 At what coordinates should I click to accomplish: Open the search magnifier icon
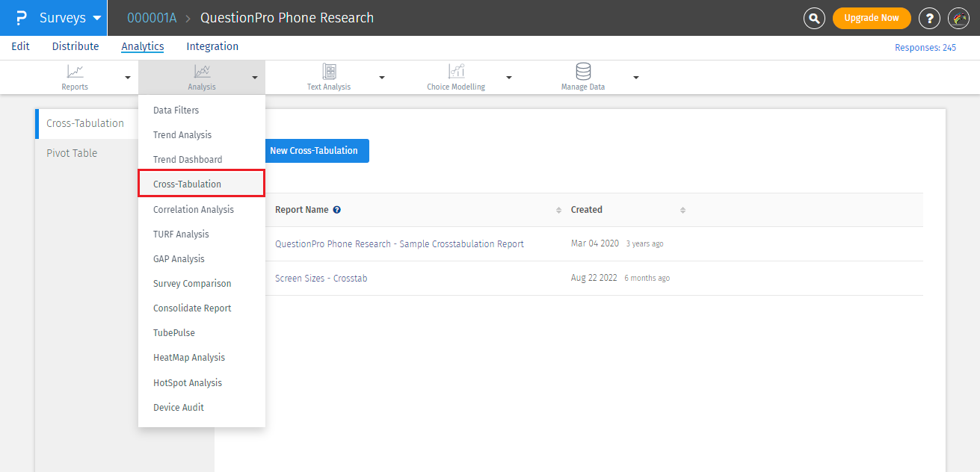click(814, 18)
